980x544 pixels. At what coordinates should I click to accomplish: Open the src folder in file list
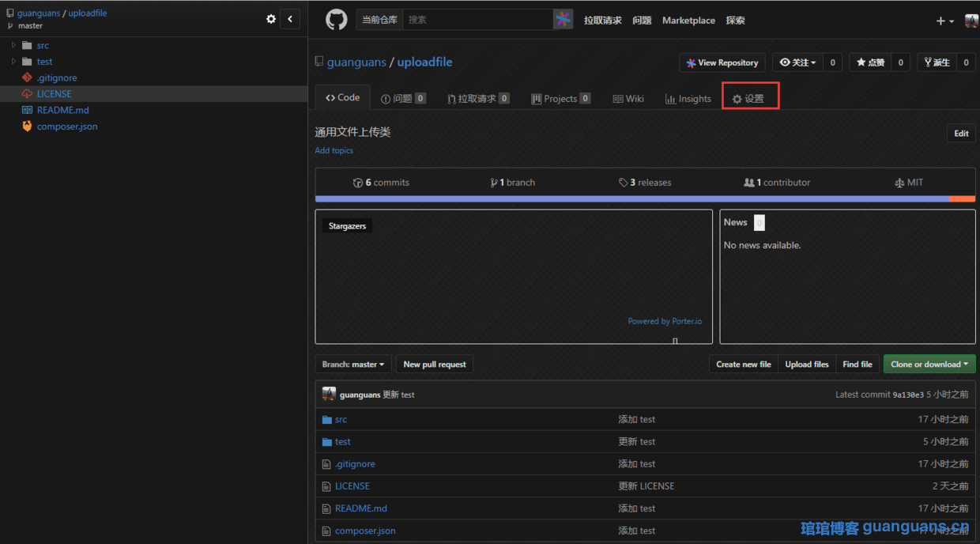point(341,420)
